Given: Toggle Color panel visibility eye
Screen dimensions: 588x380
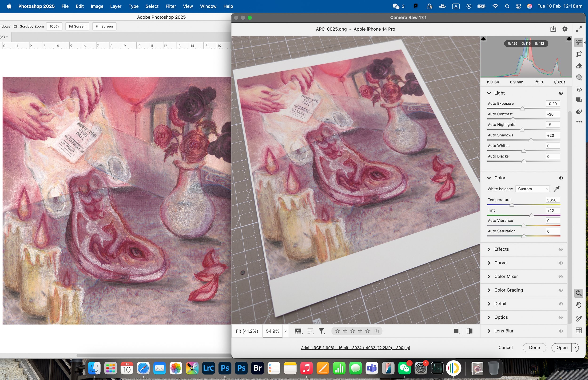Looking at the screenshot, I should (x=560, y=178).
